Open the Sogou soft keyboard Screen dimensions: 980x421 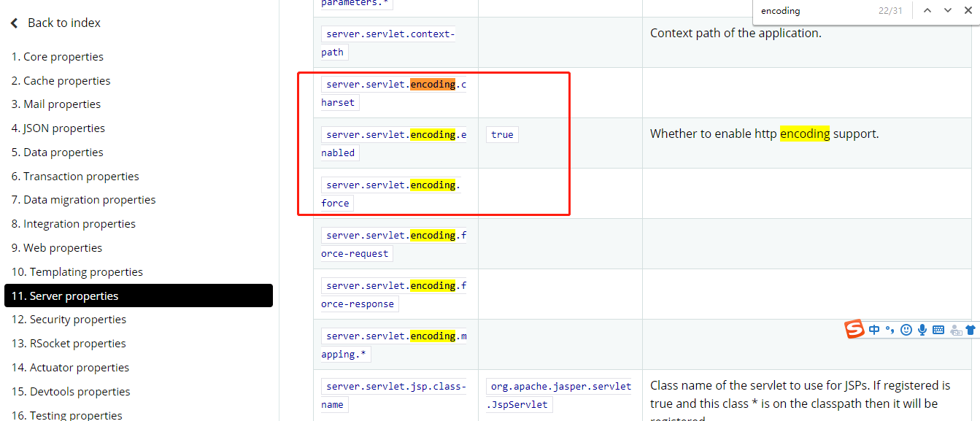(x=938, y=330)
